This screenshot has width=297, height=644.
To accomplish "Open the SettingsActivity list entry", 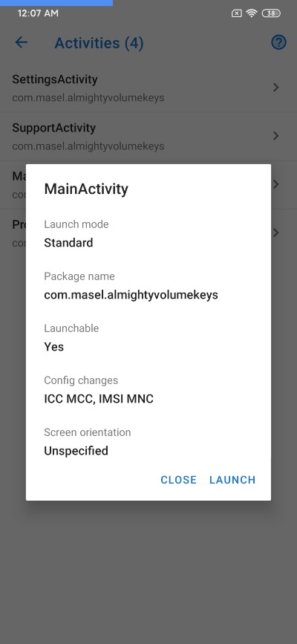I will (148, 88).
